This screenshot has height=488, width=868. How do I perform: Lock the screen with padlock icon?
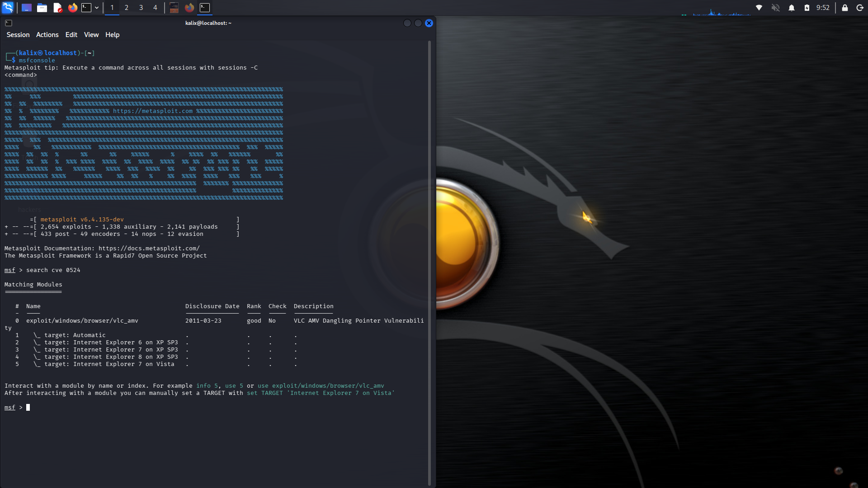pos(844,8)
